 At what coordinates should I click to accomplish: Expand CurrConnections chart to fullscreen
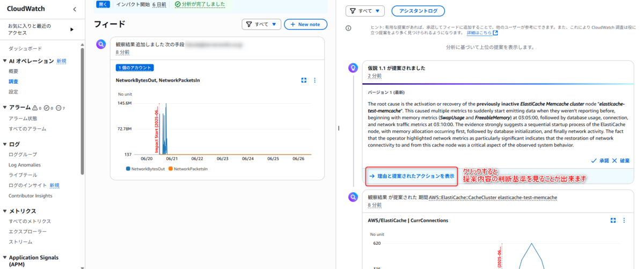coord(613,221)
